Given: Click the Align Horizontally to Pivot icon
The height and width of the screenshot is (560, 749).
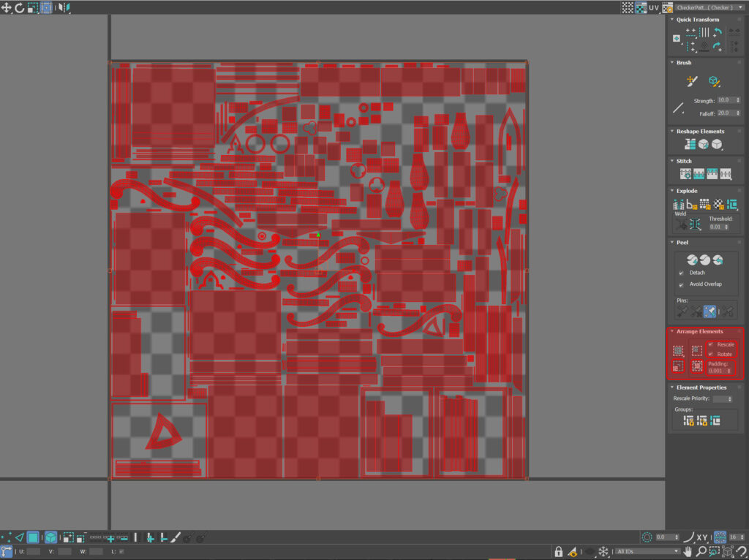Looking at the screenshot, I should (x=690, y=32).
